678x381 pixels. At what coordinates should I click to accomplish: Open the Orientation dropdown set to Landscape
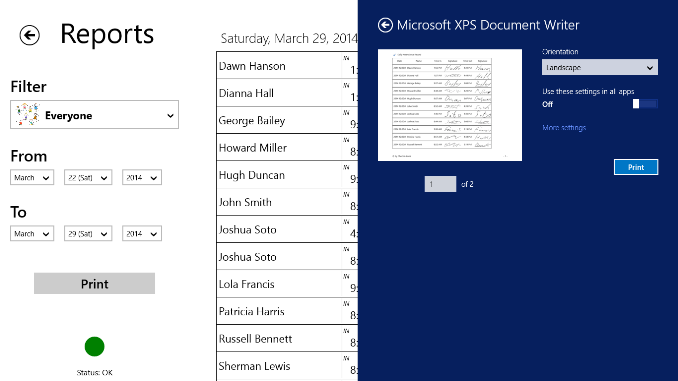pyautogui.click(x=600, y=67)
